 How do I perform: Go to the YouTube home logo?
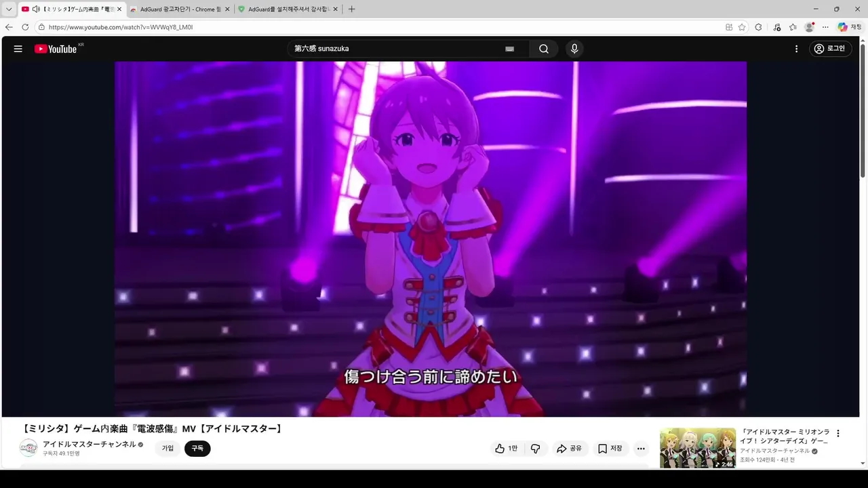(x=56, y=49)
